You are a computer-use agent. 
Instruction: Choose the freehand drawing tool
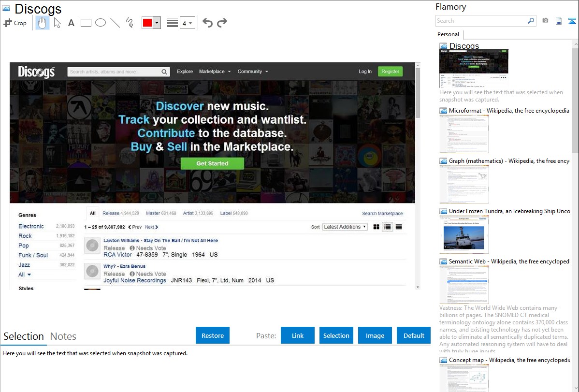point(130,23)
